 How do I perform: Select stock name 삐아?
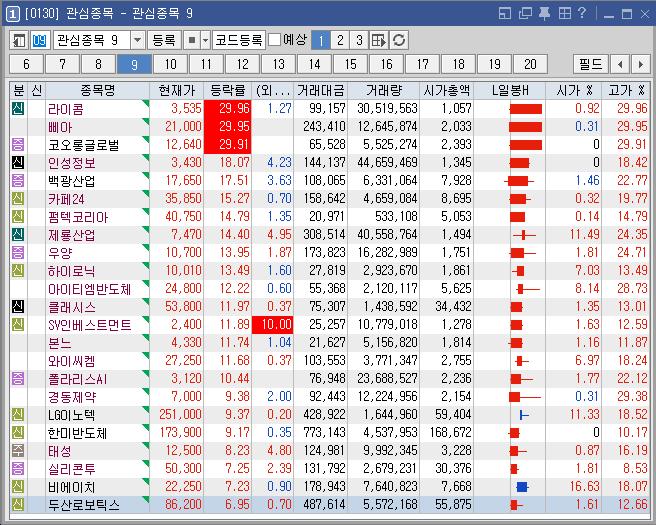[x=60, y=127]
